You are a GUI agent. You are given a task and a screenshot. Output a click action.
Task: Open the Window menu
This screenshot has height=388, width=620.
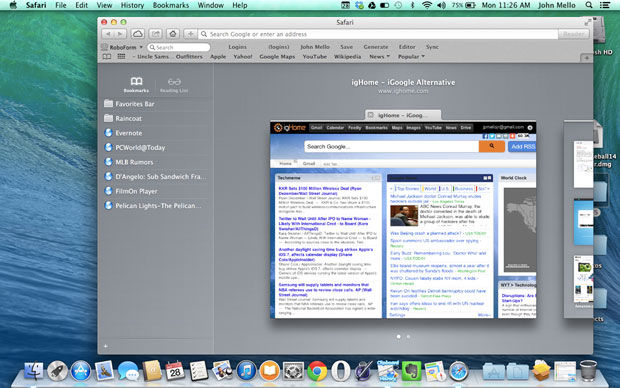(210, 5)
